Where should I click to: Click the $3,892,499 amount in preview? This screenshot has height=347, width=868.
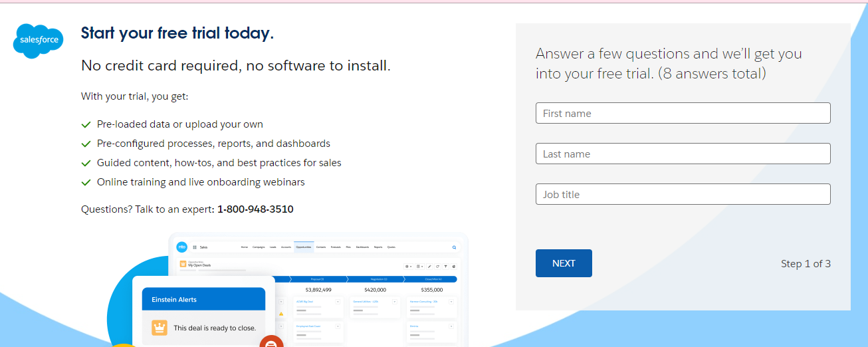[x=318, y=290]
